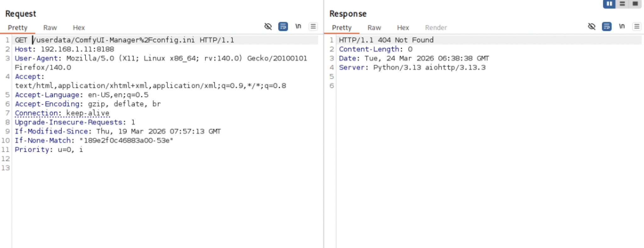Toggle hide non-printable icon in Request panel
644x248 pixels.
268,26
